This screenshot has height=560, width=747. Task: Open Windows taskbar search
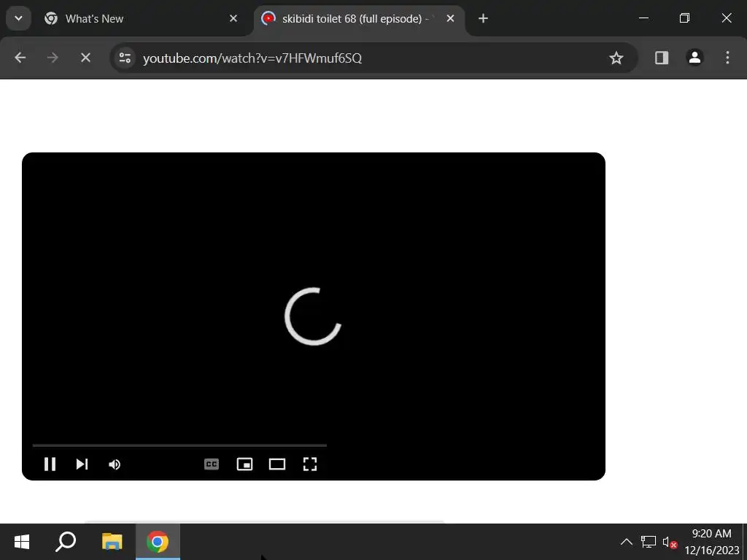(66, 542)
